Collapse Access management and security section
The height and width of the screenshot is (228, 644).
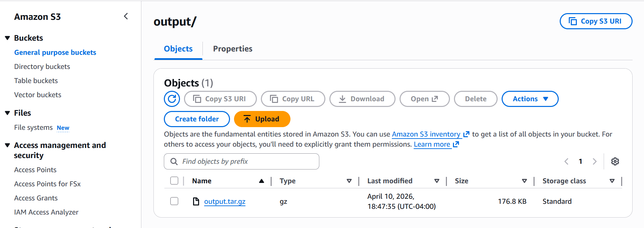[x=7, y=145]
